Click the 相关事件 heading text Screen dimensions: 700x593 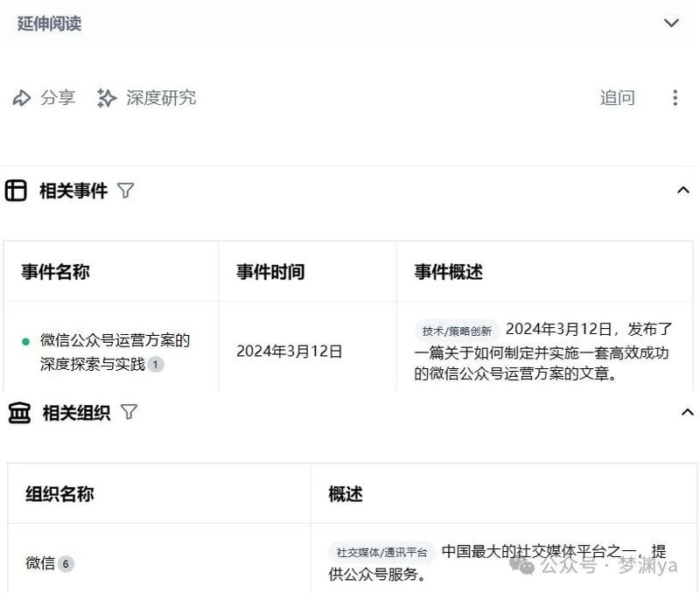click(x=73, y=191)
